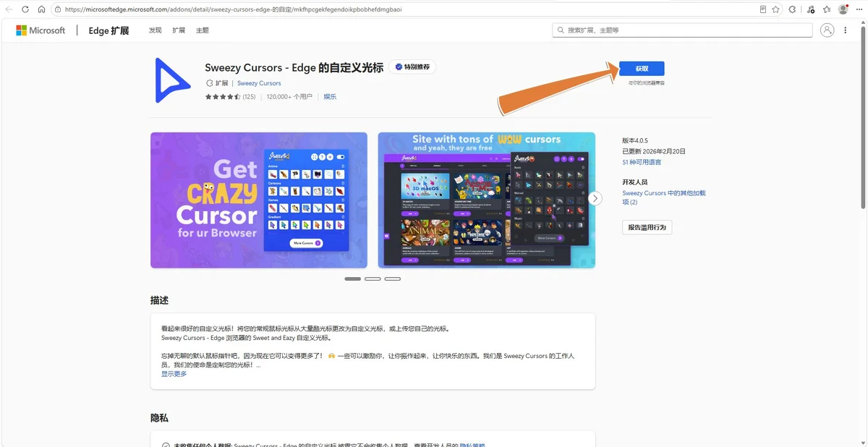The width and height of the screenshot is (868, 447).
Task: Select the second carousel indicator
Action: (373, 278)
